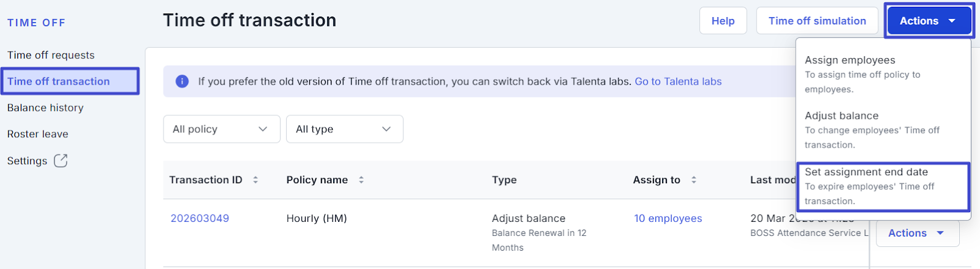Click the caret on the top Actions button
The image size is (980, 269).
click(x=952, y=21)
